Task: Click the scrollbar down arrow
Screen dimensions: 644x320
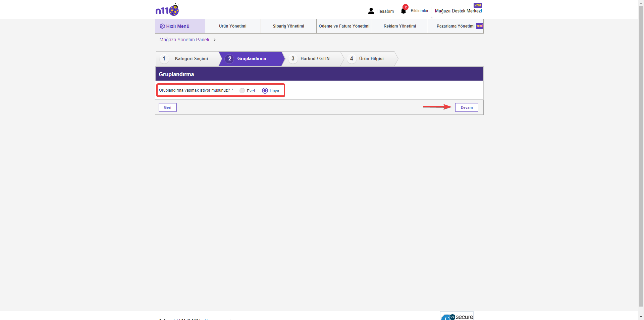Action: (x=641, y=317)
